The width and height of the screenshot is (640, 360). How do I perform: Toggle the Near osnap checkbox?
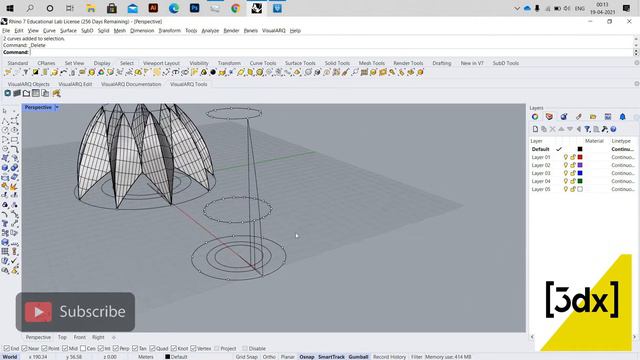(x=24, y=349)
